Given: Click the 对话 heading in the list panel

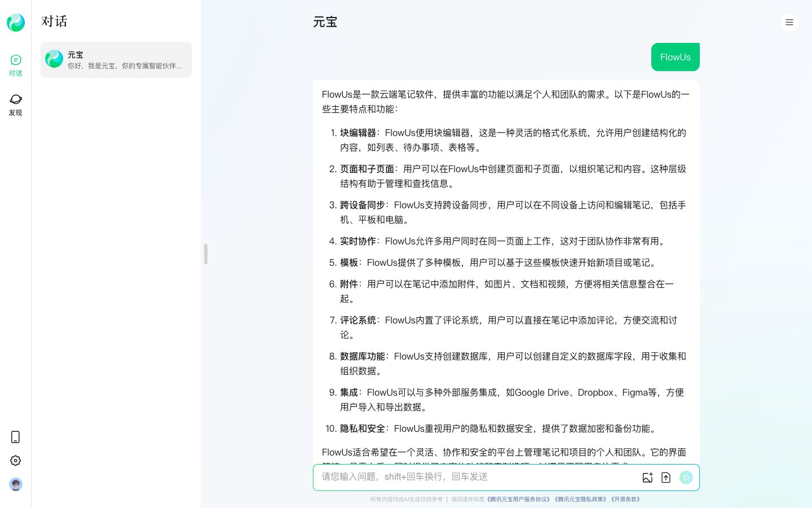Looking at the screenshot, I should [x=54, y=21].
